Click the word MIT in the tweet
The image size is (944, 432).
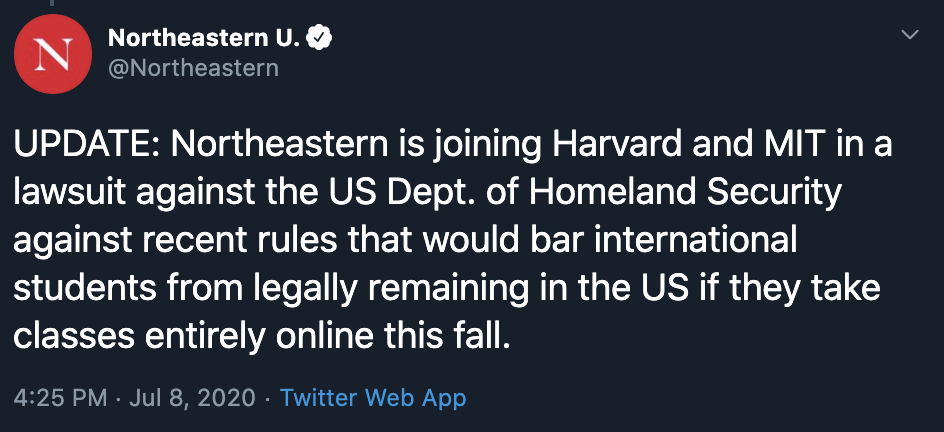(800, 145)
